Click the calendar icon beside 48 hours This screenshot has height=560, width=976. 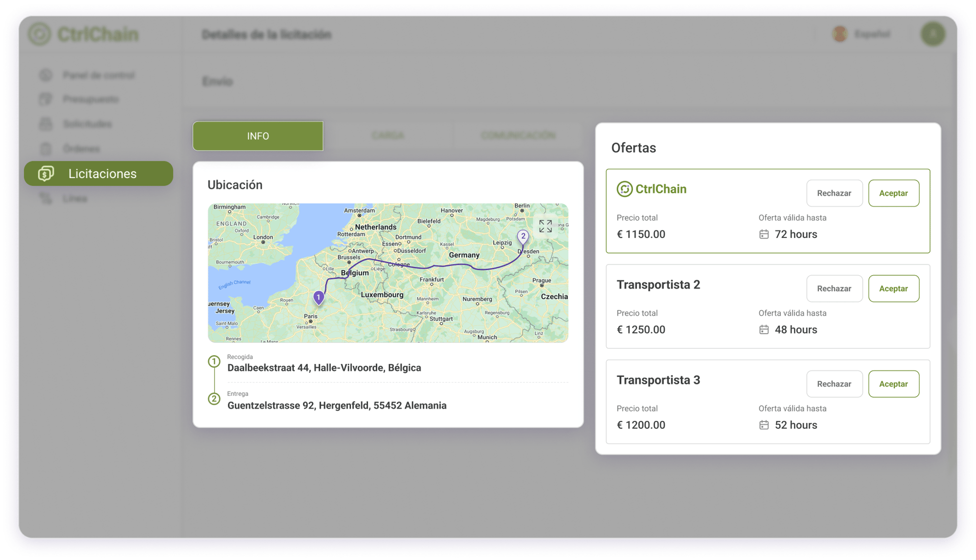click(764, 330)
